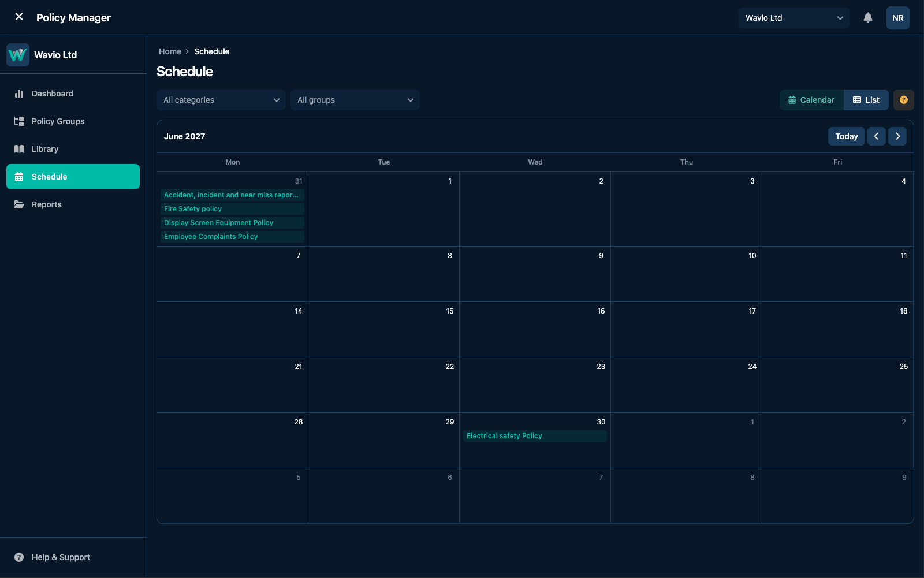Open Help & Support icon link
Viewport: 924px width, 578px height.
point(19,557)
